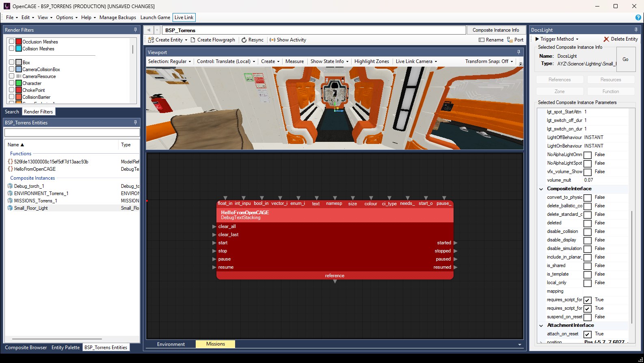Open the File menu
The width and height of the screenshot is (644, 363).
tap(11, 17)
